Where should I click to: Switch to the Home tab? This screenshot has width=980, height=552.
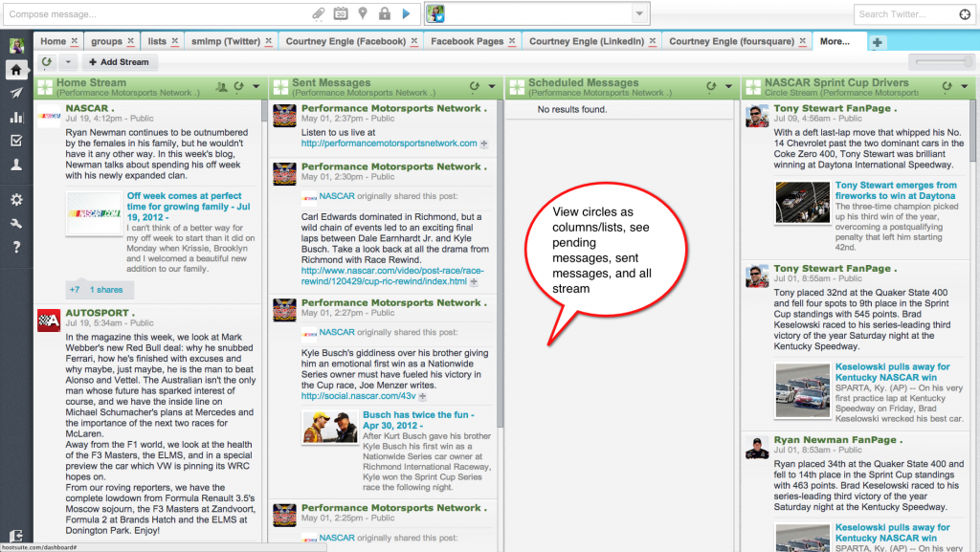coord(54,41)
